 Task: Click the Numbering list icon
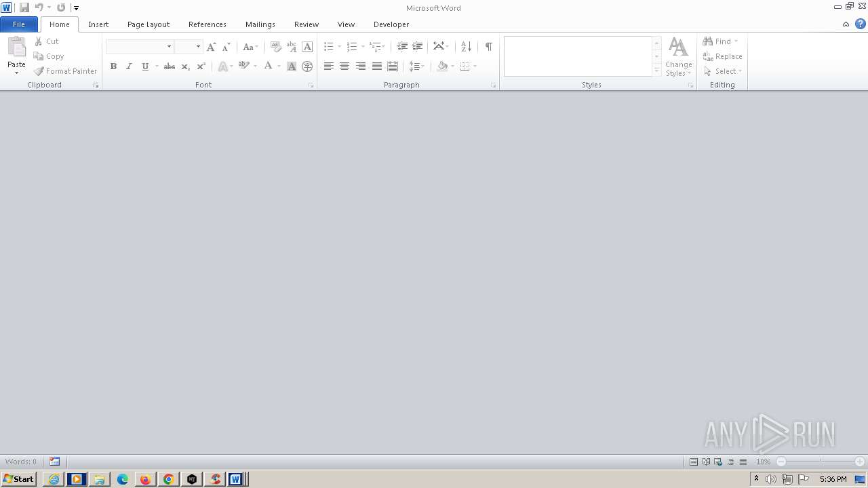[352, 47]
